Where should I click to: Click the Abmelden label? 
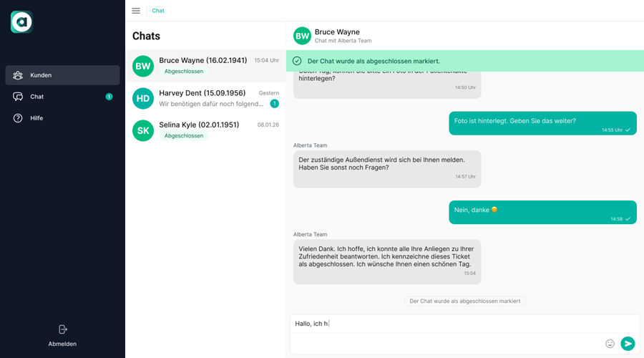[x=62, y=344]
